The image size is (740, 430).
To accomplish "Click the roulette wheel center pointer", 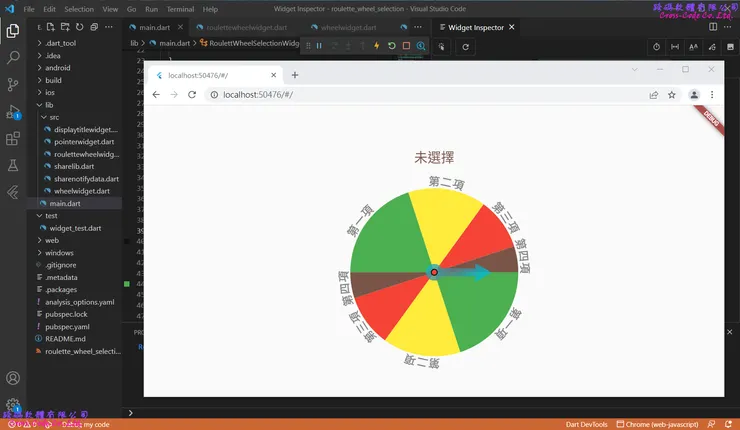I will (x=434, y=272).
